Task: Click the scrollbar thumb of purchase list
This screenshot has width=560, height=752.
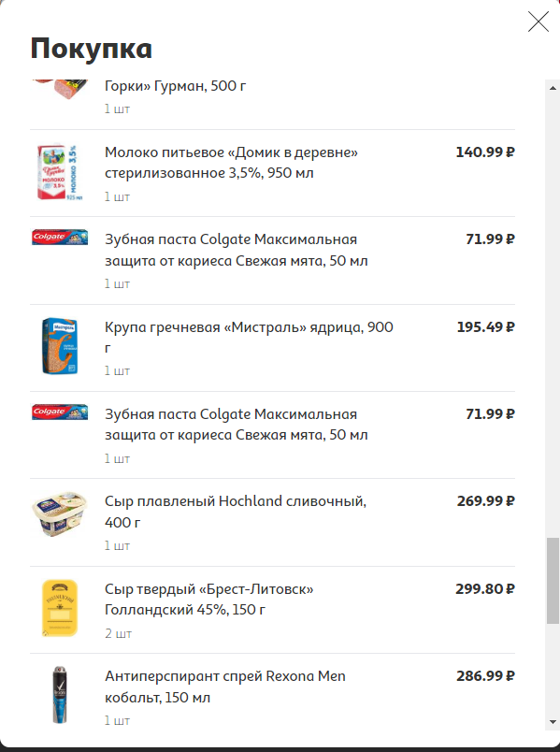Action: pyautogui.click(x=553, y=581)
